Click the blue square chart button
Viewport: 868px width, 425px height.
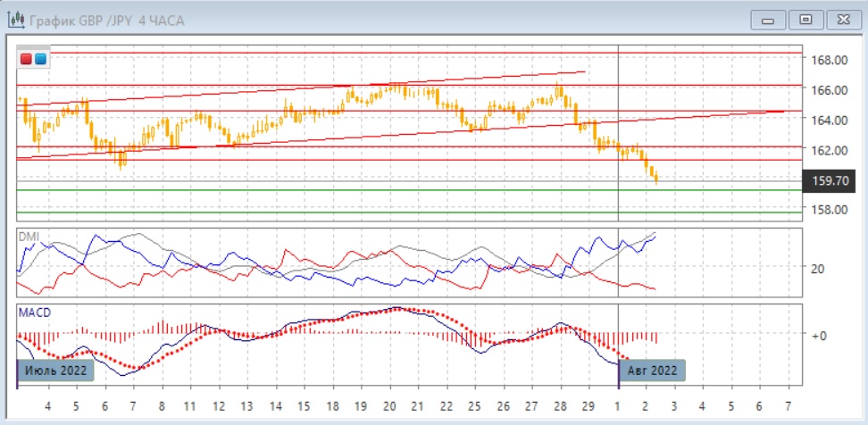click(x=40, y=59)
